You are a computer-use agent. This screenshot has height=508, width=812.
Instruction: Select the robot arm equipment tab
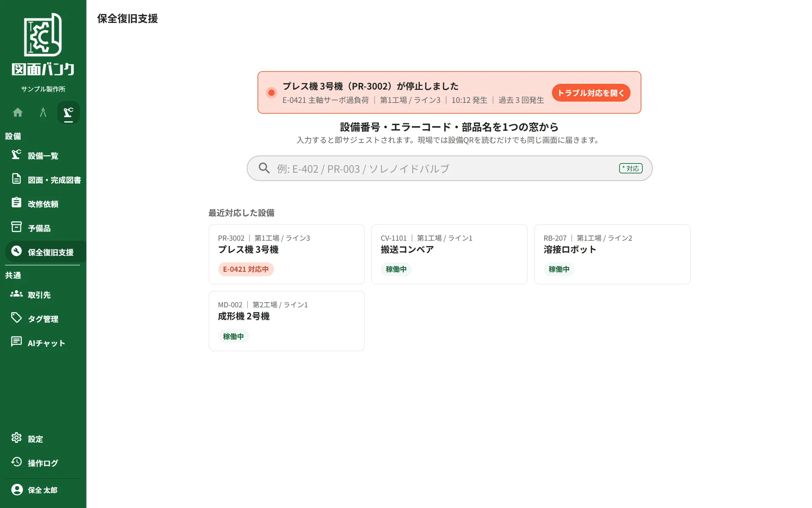pos(68,112)
